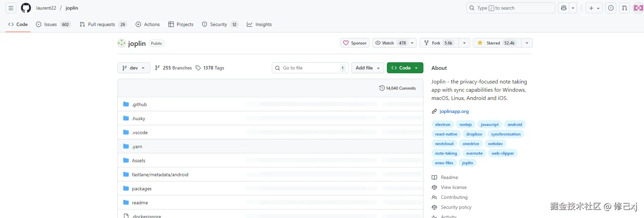
Task: Open the Add file dropdown
Action: click(368, 68)
